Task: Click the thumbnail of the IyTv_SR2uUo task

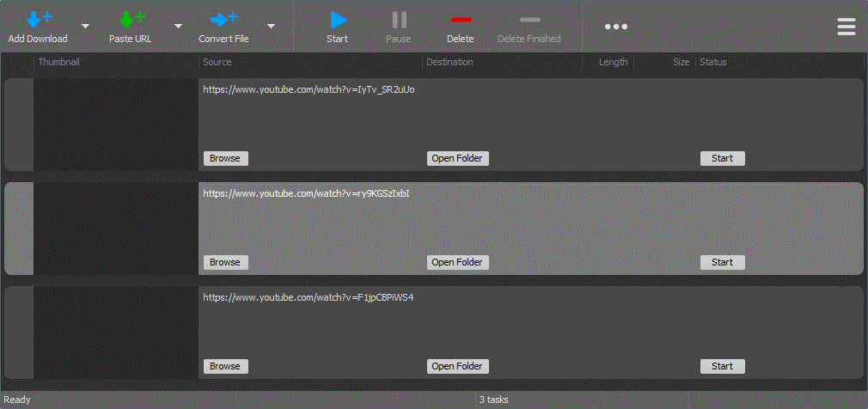Action: (116, 125)
